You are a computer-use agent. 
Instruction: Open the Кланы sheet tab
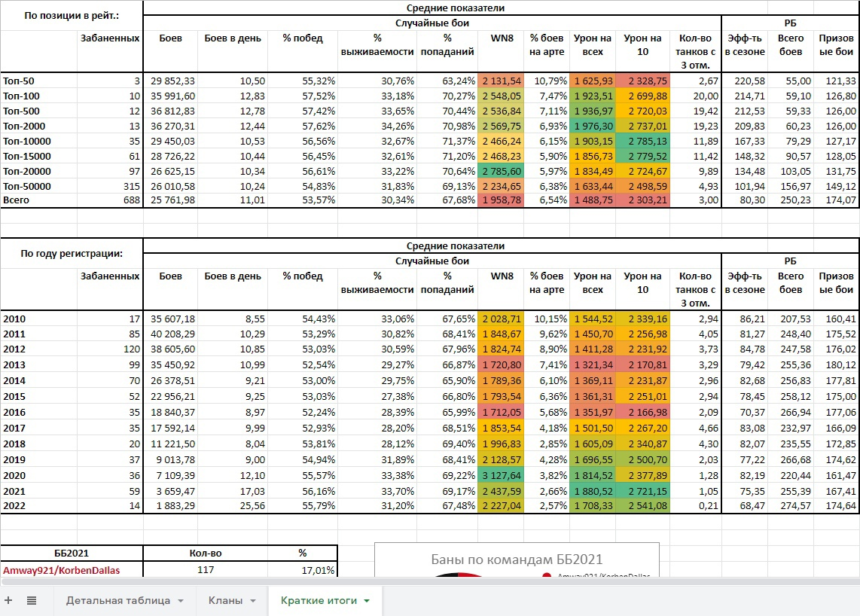tap(225, 600)
